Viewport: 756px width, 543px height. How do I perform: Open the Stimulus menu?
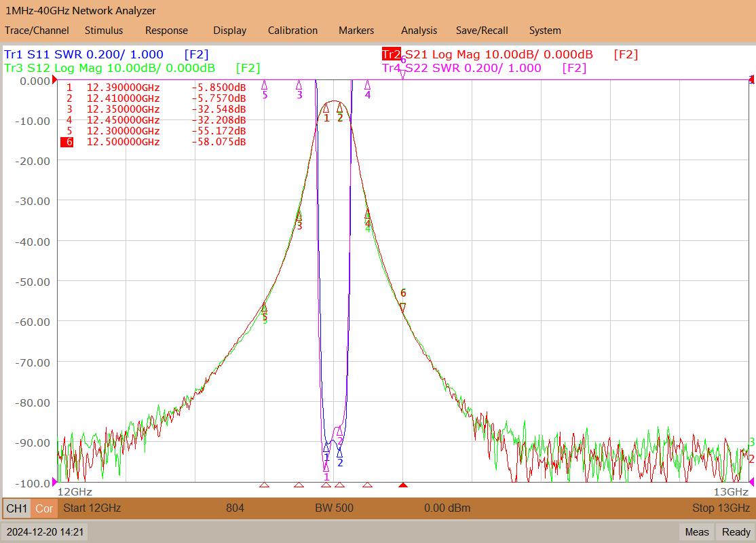(104, 31)
